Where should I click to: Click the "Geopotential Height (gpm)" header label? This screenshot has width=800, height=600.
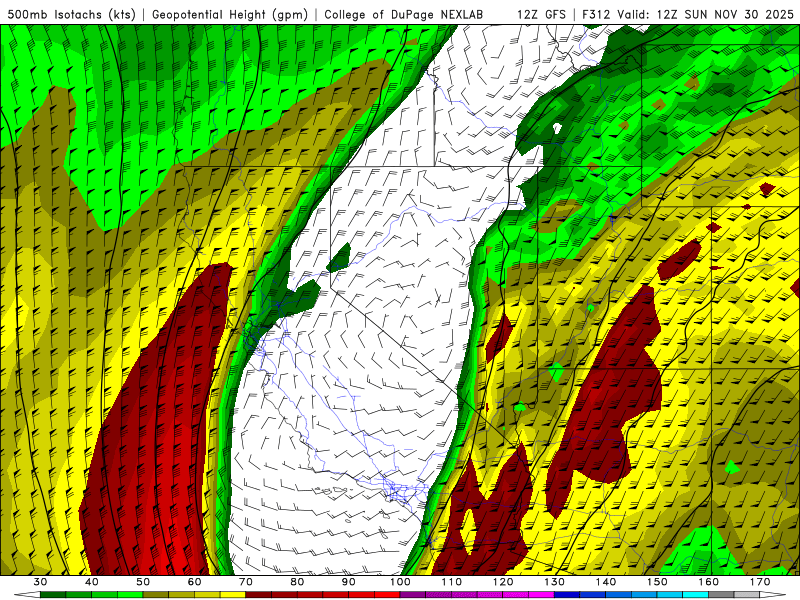[x=230, y=15]
